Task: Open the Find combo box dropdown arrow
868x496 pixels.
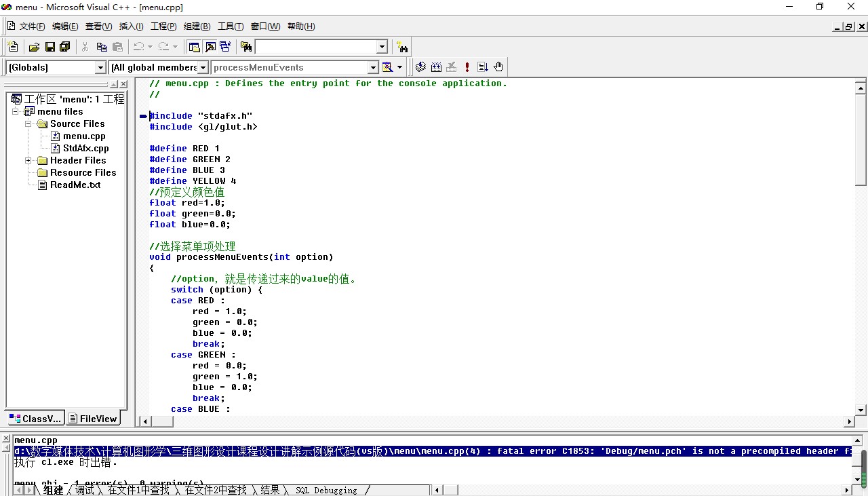Action: pos(382,47)
